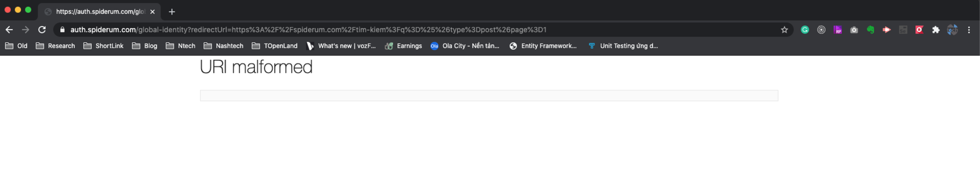Open the Extensions puzzle piece menu
The width and height of the screenshot is (980, 184).
(935, 30)
